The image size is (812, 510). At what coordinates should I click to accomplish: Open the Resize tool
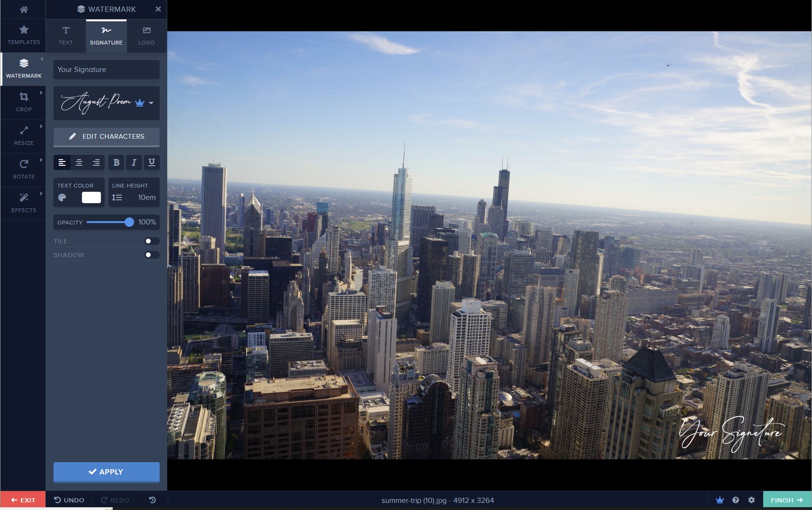(23, 136)
